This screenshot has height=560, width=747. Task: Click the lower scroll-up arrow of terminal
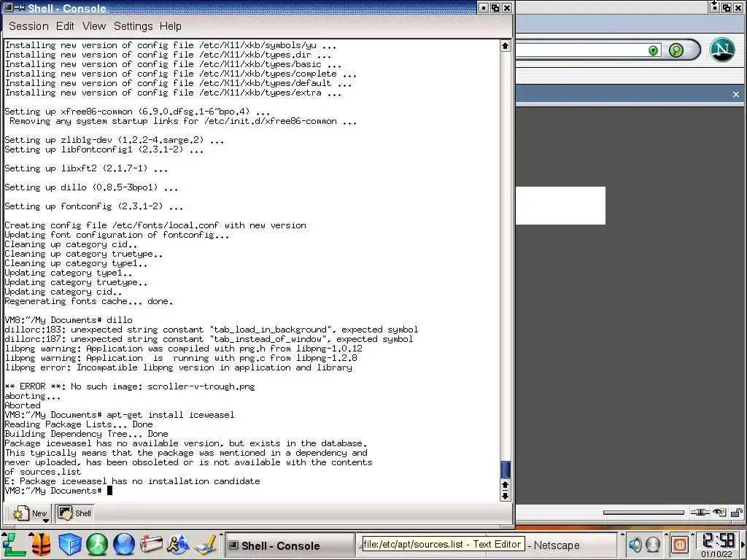(x=505, y=485)
